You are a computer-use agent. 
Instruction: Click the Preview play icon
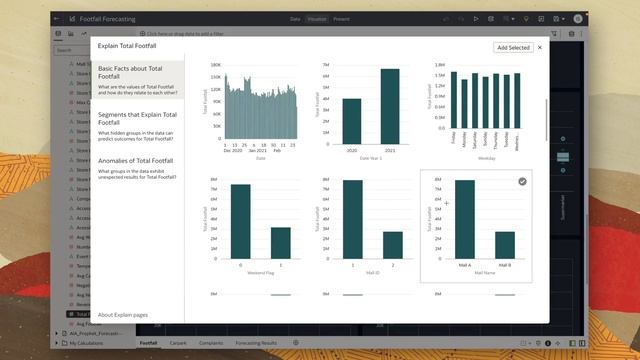coord(476,19)
